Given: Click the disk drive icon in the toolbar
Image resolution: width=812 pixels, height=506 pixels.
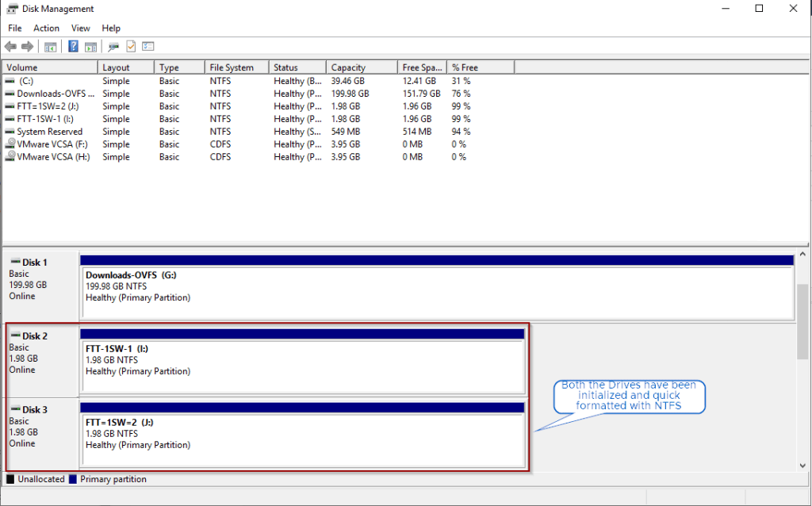Looking at the screenshot, I should coord(113,47).
